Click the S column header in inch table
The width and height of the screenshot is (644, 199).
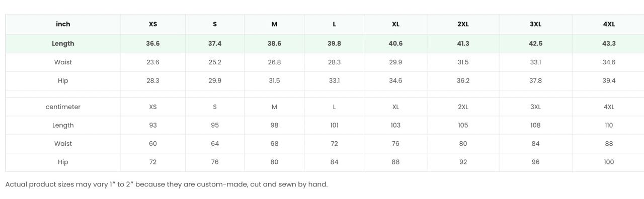215,24
